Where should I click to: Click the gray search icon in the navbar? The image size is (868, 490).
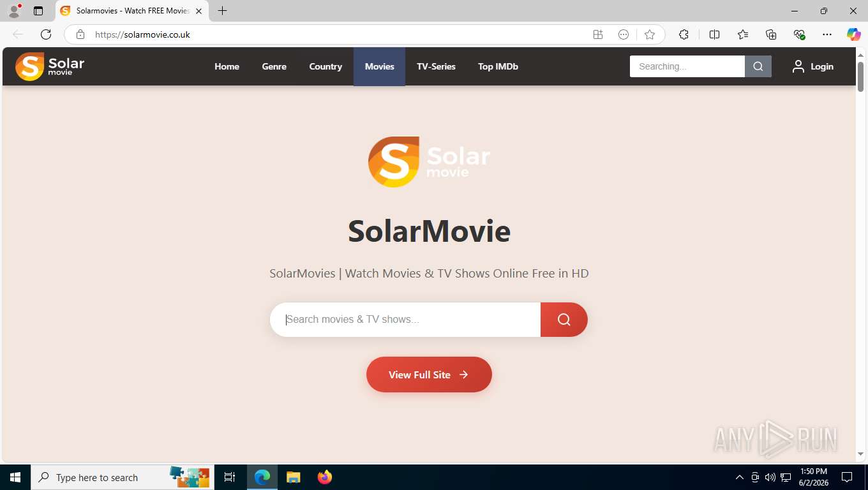[758, 66]
